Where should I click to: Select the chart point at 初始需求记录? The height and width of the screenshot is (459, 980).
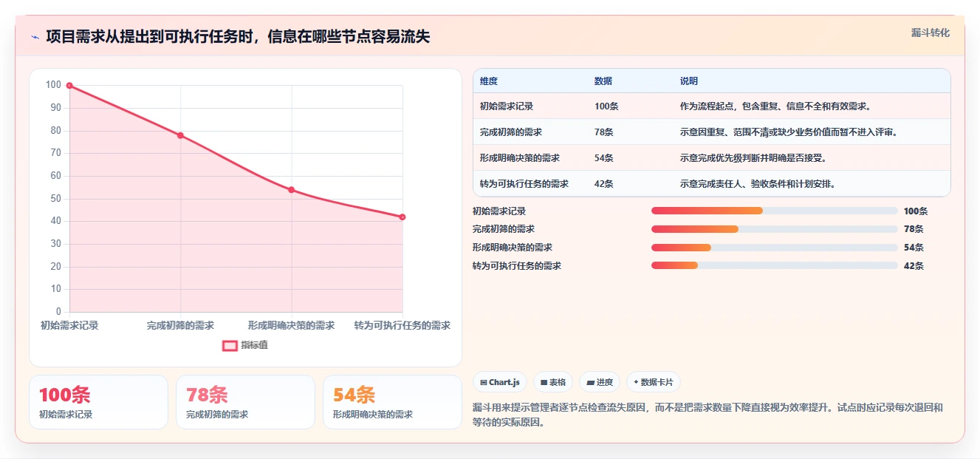tap(69, 86)
